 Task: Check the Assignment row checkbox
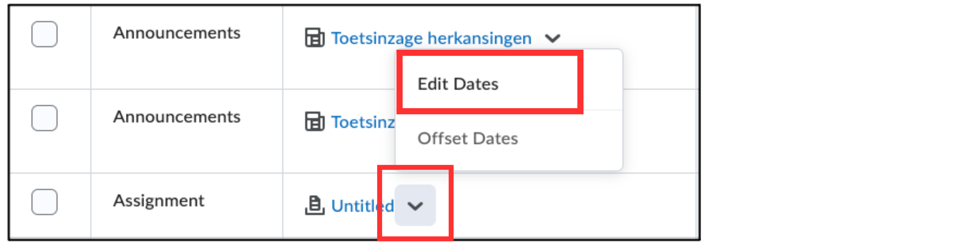click(45, 202)
